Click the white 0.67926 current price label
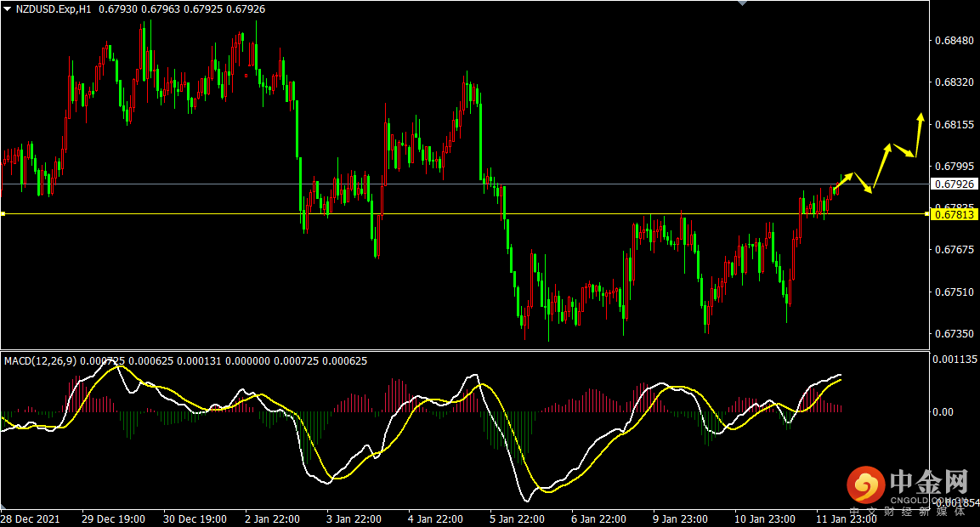Viewport: 980px width, 527px height. pos(955,184)
